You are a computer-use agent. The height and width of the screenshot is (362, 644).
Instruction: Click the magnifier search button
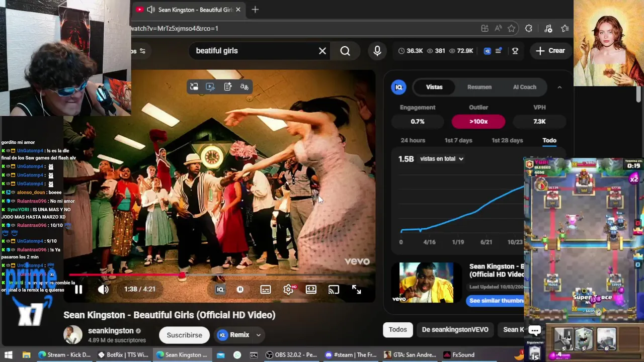[345, 51]
